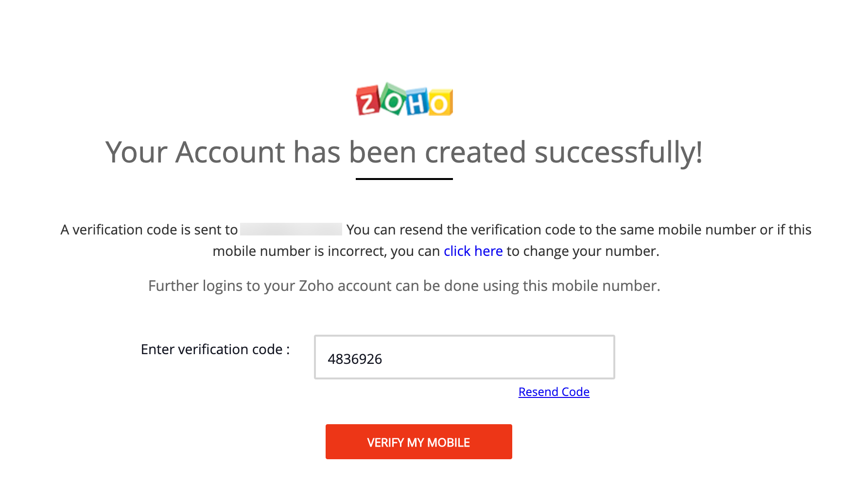Click the blurred mobile number
The image size is (868, 503).
click(x=291, y=230)
